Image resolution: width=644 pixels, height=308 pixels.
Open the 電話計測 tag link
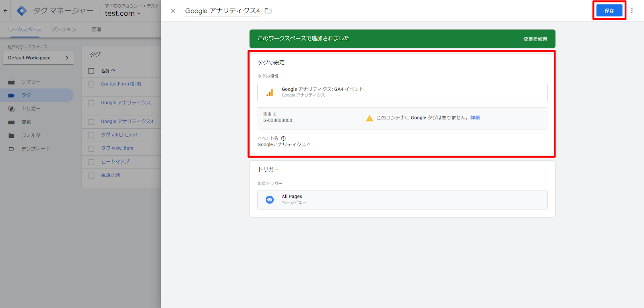(110, 175)
